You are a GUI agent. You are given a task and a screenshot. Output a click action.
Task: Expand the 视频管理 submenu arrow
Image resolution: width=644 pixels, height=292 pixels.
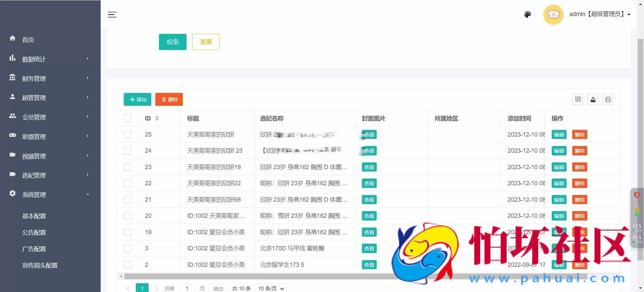click(88, 155)
